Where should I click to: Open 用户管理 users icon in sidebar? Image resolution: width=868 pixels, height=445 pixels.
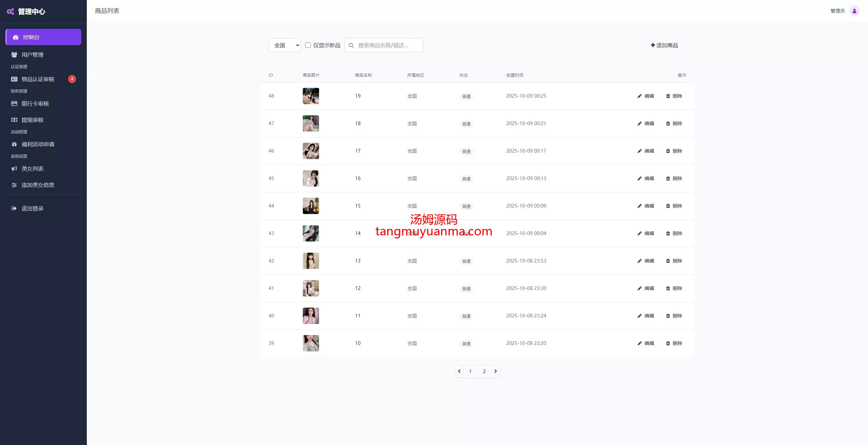click(x=14, y=55)
